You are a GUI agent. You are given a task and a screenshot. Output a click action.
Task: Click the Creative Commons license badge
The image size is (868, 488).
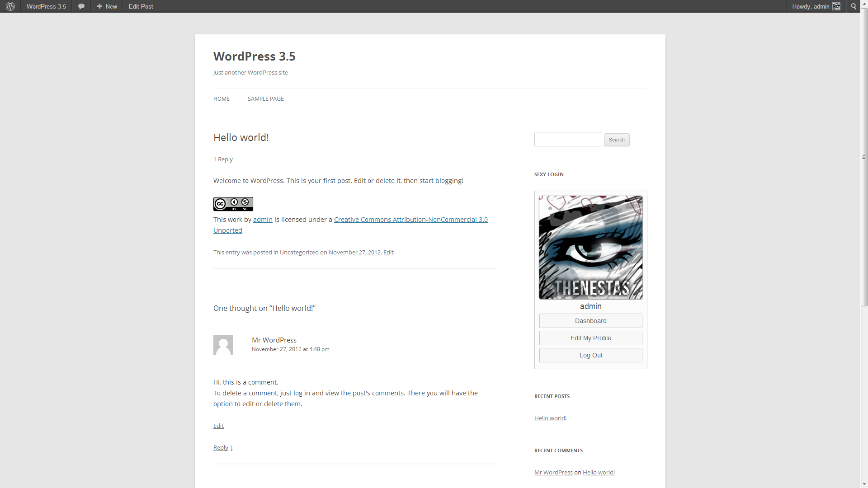[233, 204]
